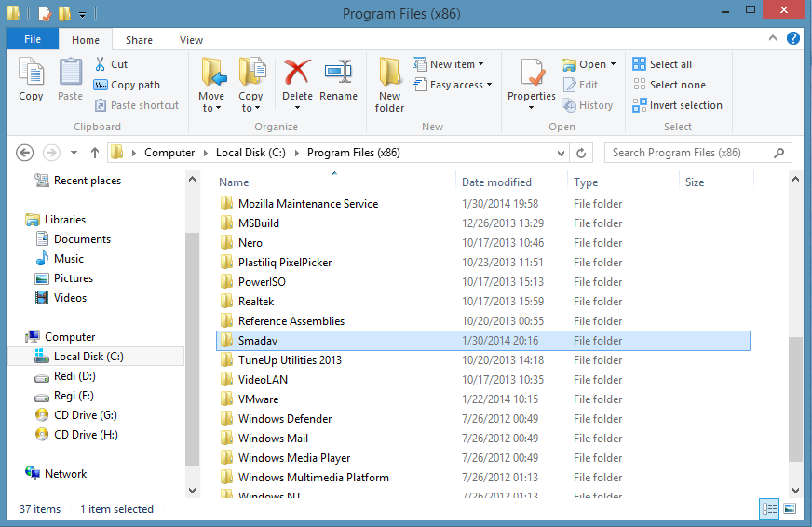
Task: Create a New folder from the ribbon
Action: pyautogui.click(x=389, y=86)
